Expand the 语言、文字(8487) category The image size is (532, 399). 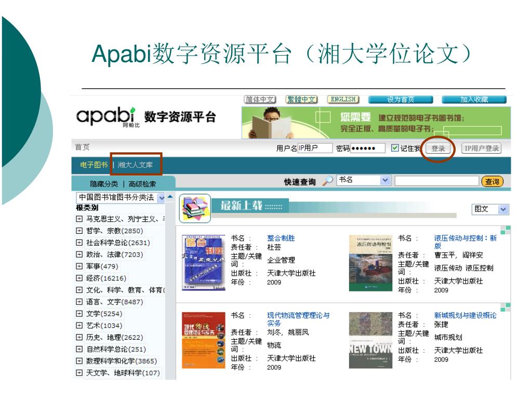[x=79, y=302]
